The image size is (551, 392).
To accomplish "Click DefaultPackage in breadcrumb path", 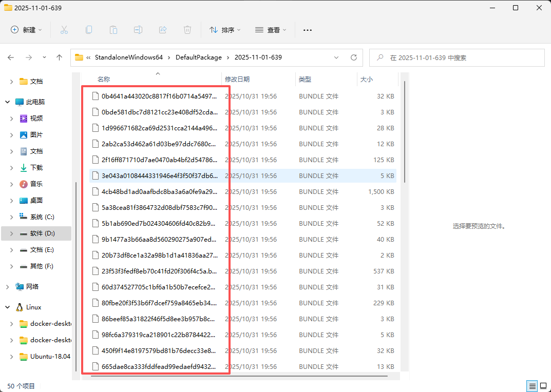I will pyautogui.click(x=199, y=57).
